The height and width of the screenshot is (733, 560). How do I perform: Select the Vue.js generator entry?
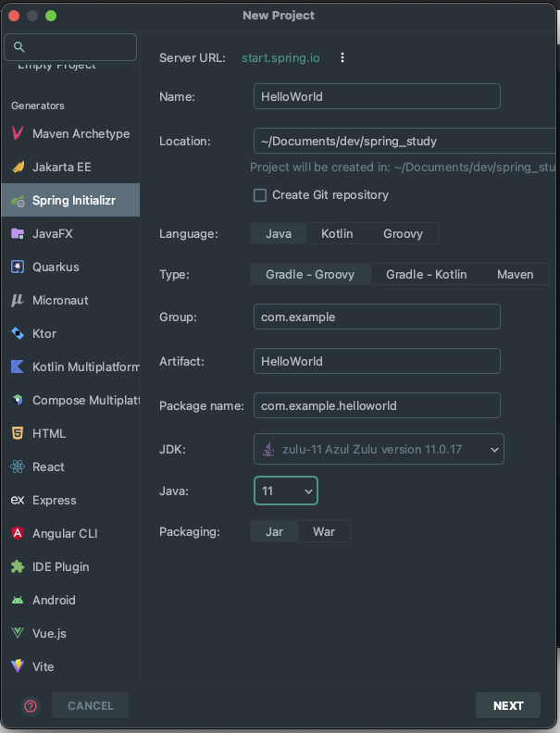pyautogui.click(x=70, y=633)
